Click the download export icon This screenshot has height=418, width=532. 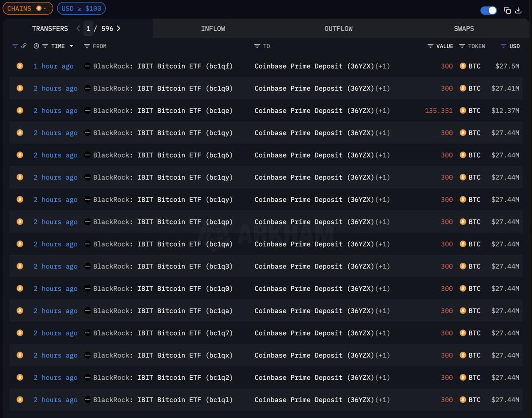click(x=518, y=10)
